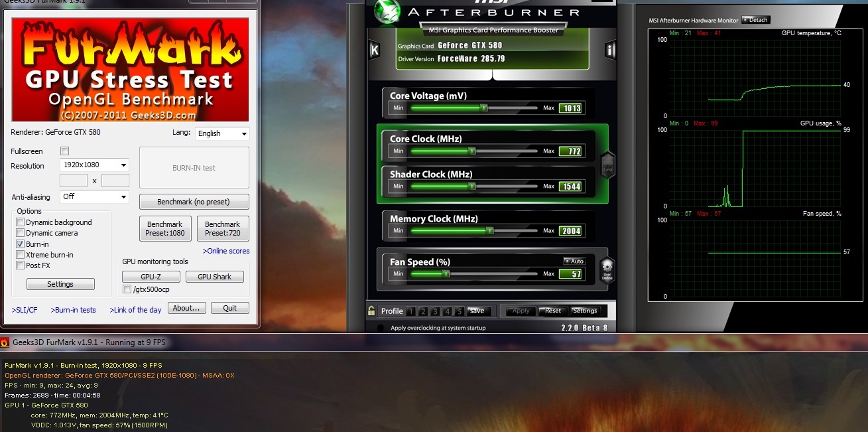The image size is (868, 432).
Task: Toggle the Fullscreen checkbox in FurMark
Action: 64,151
